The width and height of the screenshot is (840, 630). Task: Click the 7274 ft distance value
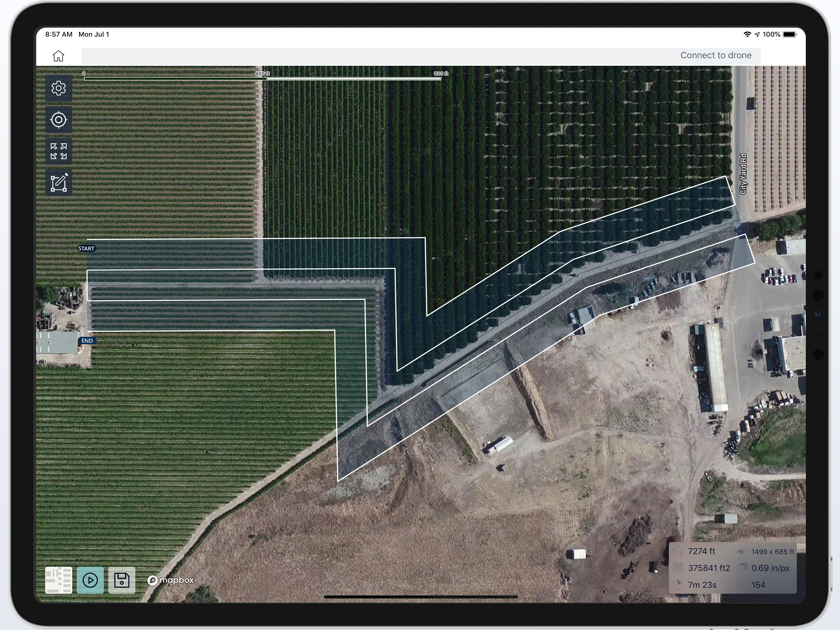701,551
